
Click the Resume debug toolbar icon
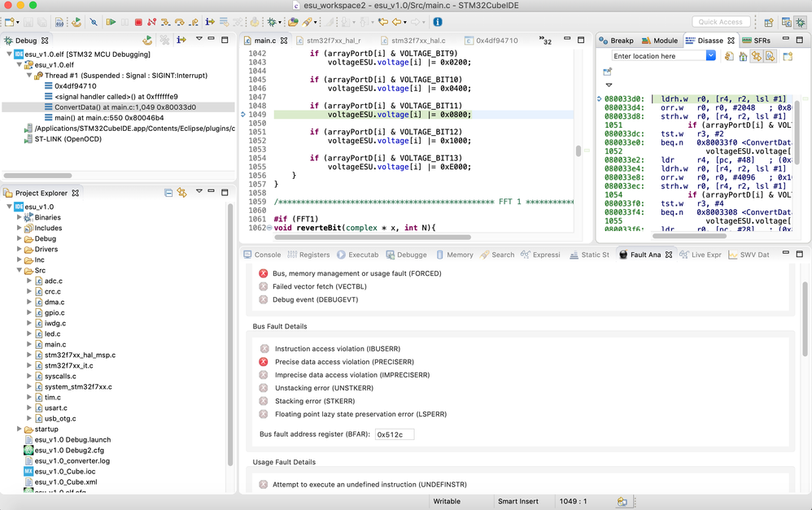(x=111, y=22)
